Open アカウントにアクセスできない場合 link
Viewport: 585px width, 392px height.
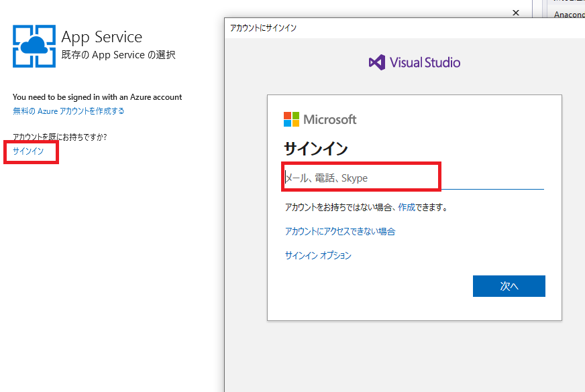point(340,231)
